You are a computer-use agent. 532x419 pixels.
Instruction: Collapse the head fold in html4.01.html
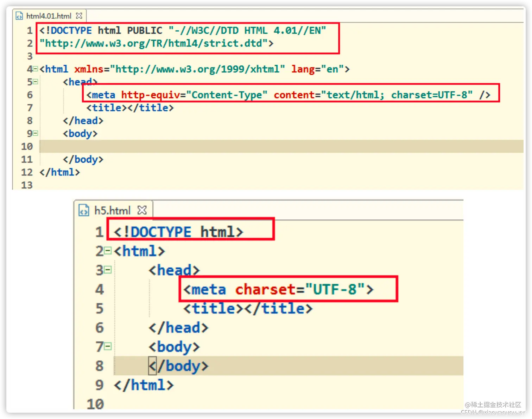36,82
